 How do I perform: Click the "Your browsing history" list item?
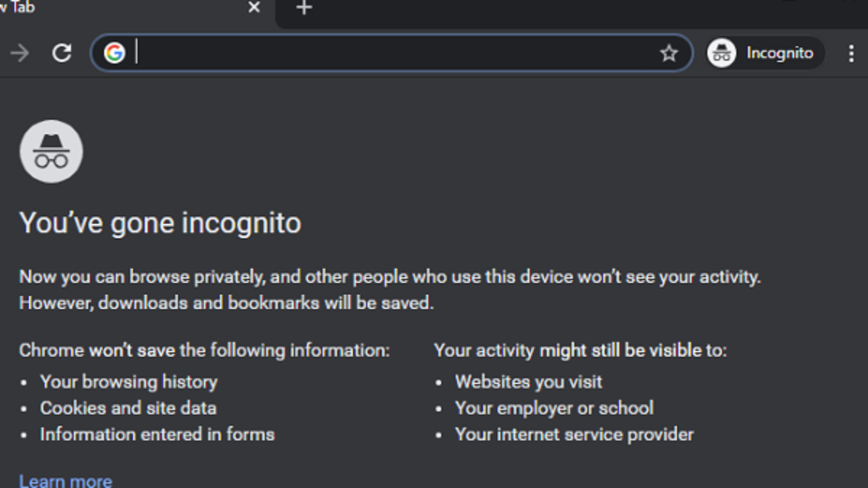(129, 382)
